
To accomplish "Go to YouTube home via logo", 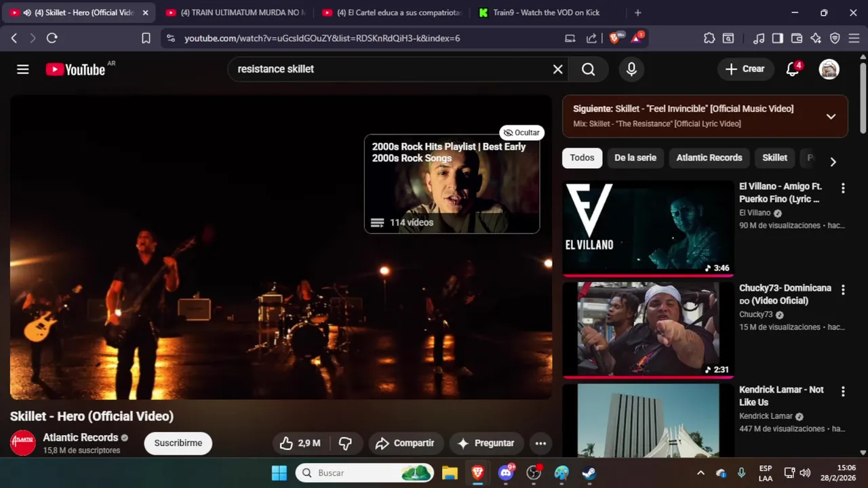I will [75, 69].
